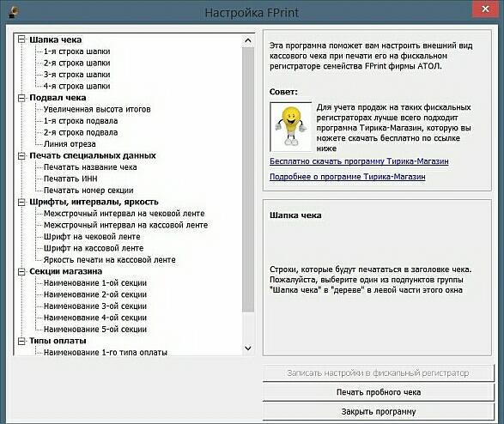This screenshot has width=504, height=424.
Task: Select 2-я строка подвала item
Action: tap(81, 133)
